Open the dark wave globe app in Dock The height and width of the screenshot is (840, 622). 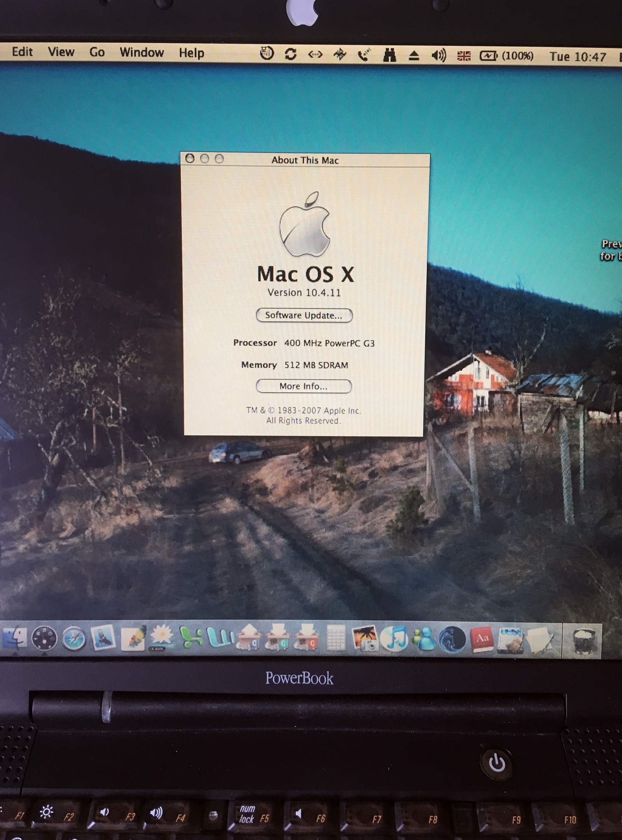(452, 639)
